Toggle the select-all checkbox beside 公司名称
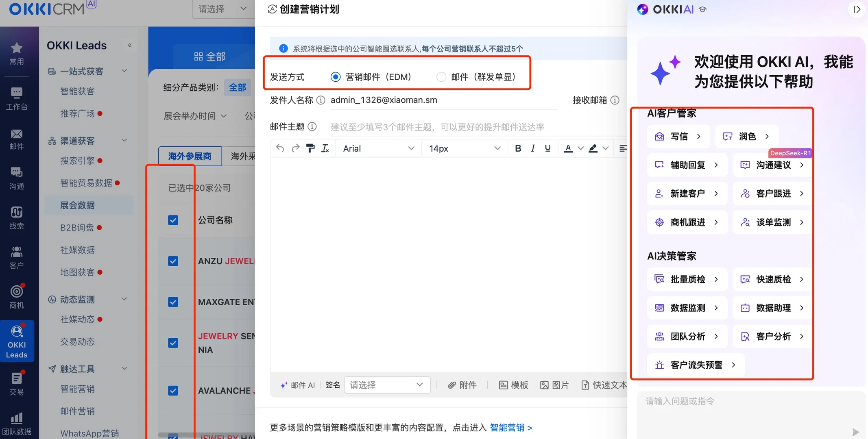The height and width of the screenshot is (439, 868). tap(173, 220)
